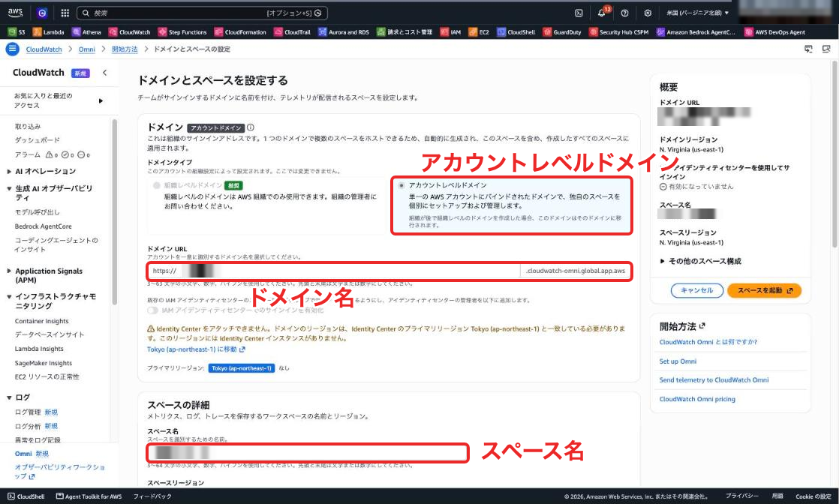Image resolution: width=839 pixels, height=504 pixels.
Task: Open the services grid menu icon
Action: (65, 13)
